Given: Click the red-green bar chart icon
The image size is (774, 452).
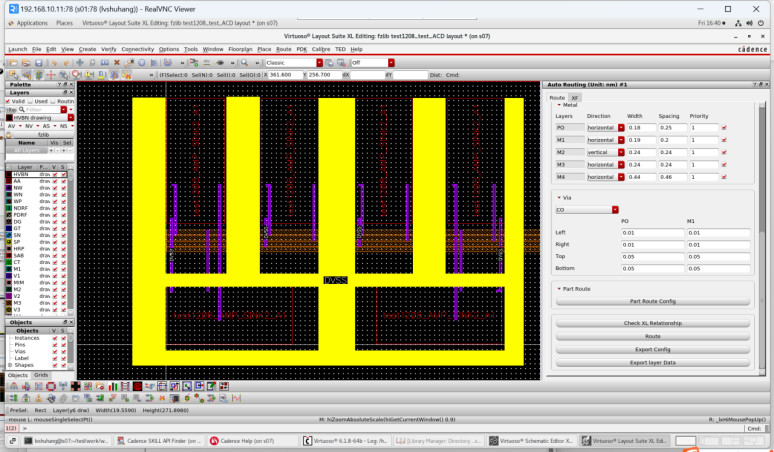Looking at the screenshot, I should click(113, 386).
